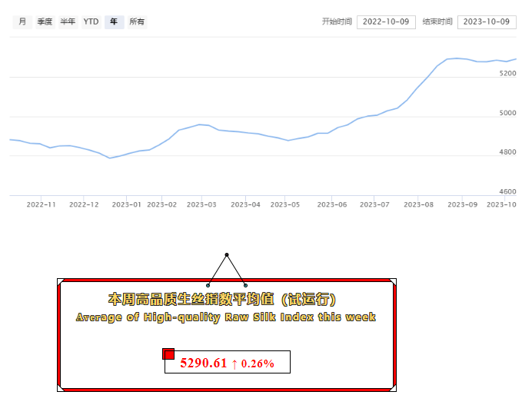Select the 月 (month) range tab

tap(22, 22)
